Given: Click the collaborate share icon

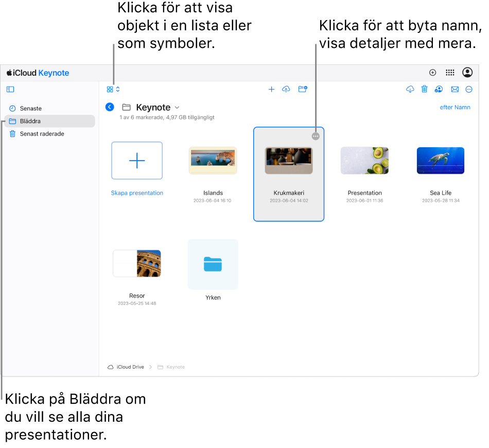Looking at the screenshot, I should click(x=439, y=90).
